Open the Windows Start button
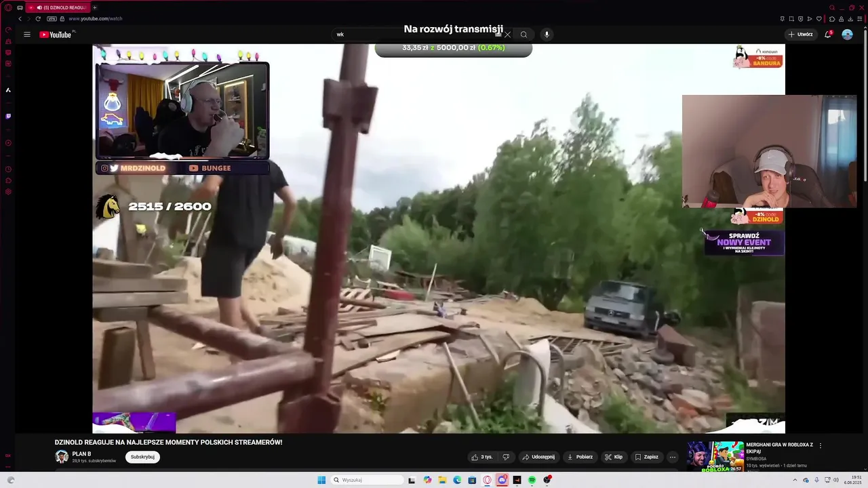 click(321, 480)
